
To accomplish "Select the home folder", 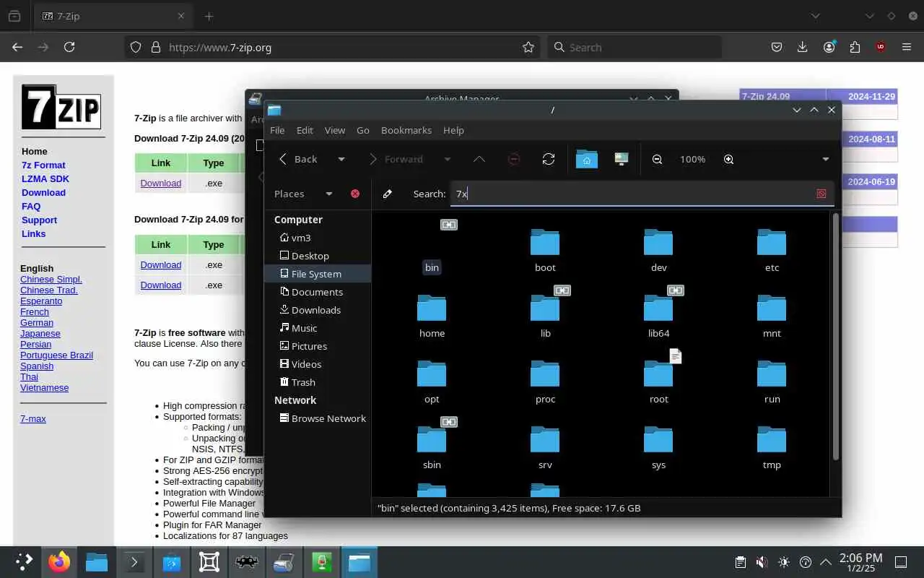I will coord(432,316).
